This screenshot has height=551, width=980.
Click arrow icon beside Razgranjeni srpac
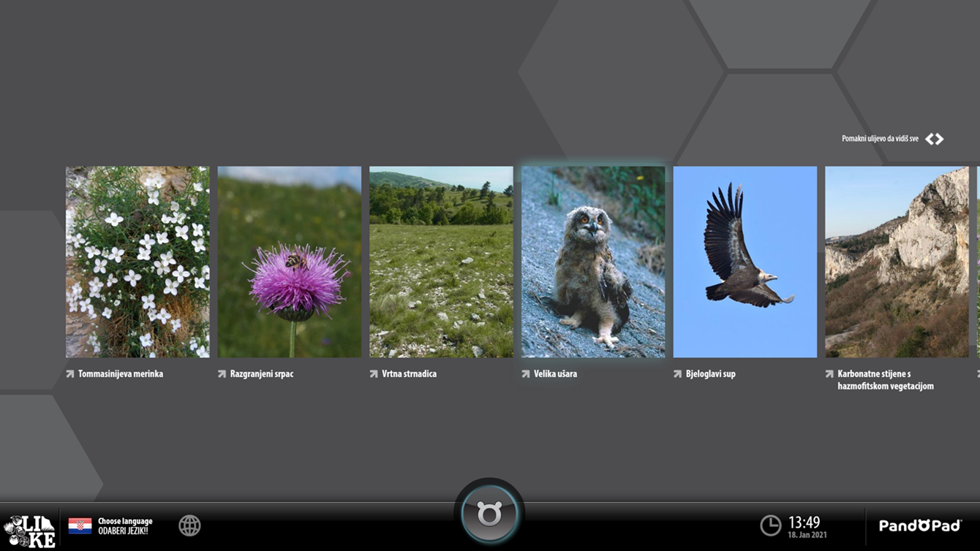click(x=222, y=374)
